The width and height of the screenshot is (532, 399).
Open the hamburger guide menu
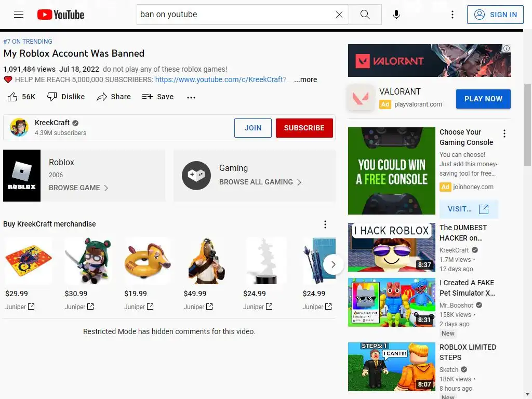(x=19, y=14)
